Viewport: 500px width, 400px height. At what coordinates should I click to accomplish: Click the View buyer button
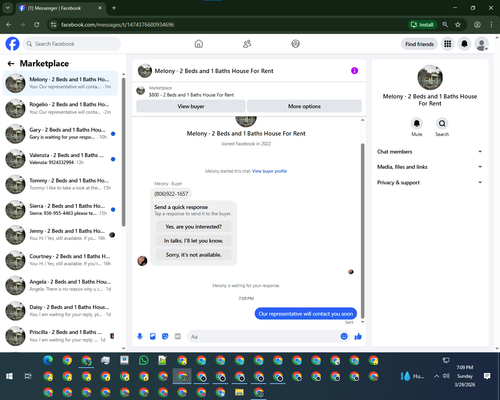(x=191, y=106)
